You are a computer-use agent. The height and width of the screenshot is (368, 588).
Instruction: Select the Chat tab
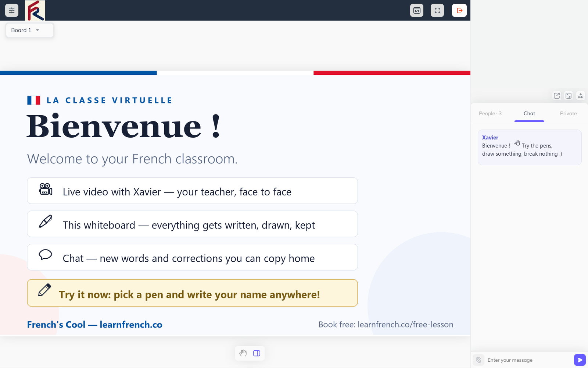[529, 113]
